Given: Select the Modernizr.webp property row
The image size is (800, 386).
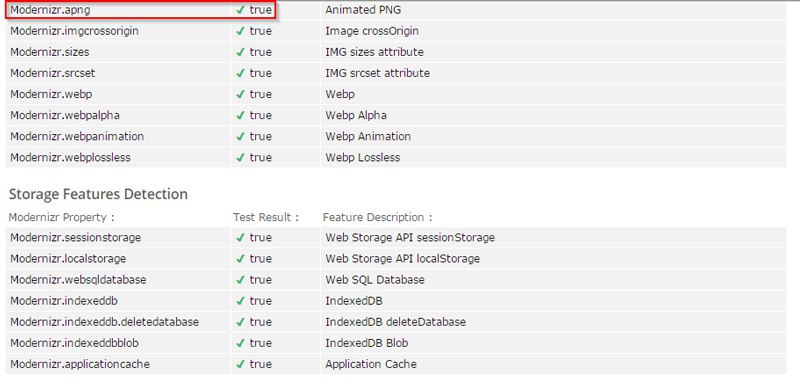Looking at the screenshot, I should 396,94.
